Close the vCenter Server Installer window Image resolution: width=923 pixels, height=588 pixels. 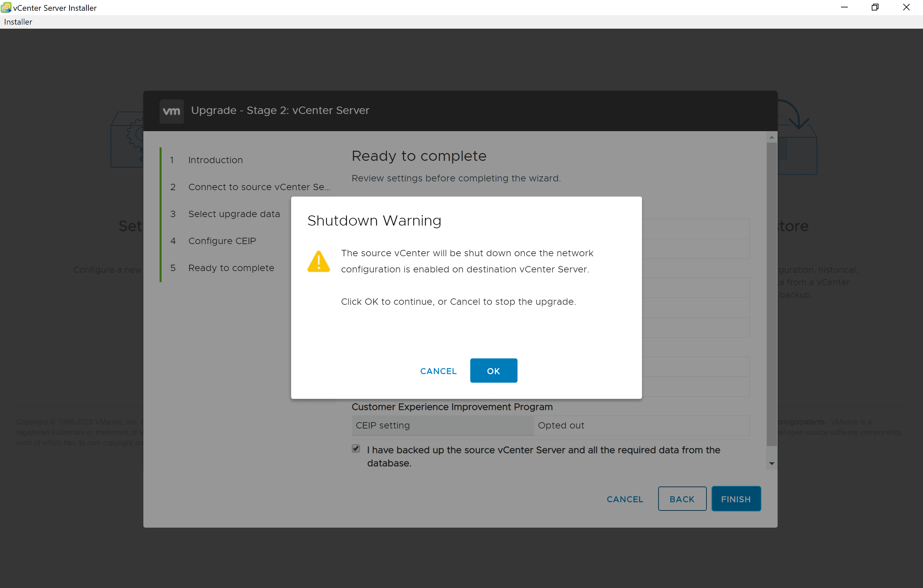(x=906, y=7)
